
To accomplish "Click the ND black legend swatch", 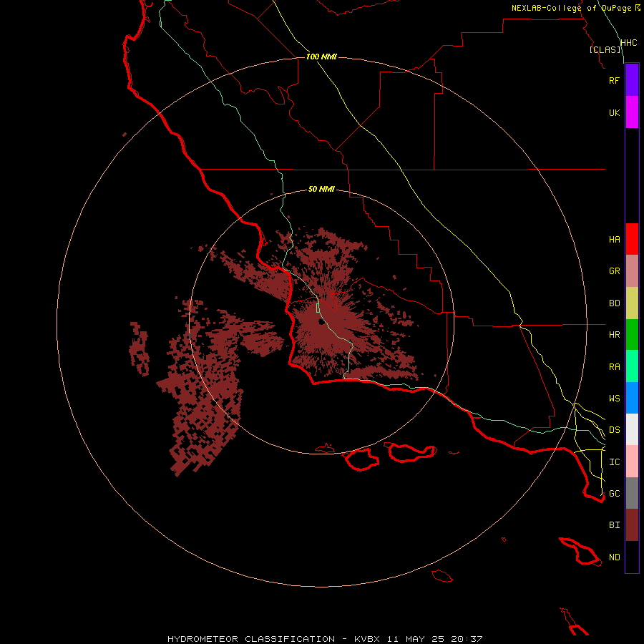I will pyautogui.click(x=632, y=557).
